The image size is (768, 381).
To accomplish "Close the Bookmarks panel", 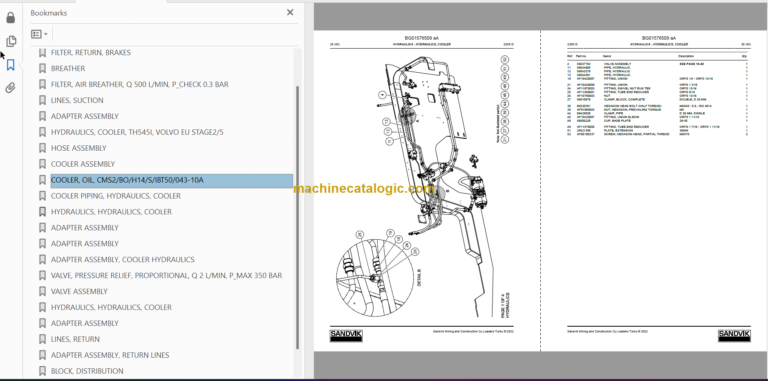I will pos(290,13).
